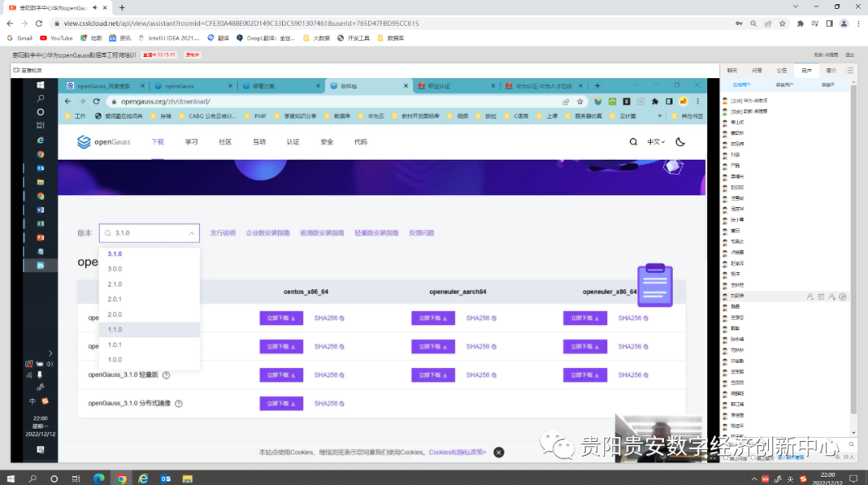The image size is (868, 485).
Task: Open Edge from the bottom Windows taskbar
Action: pyautogui.click(x=99, y=479)
